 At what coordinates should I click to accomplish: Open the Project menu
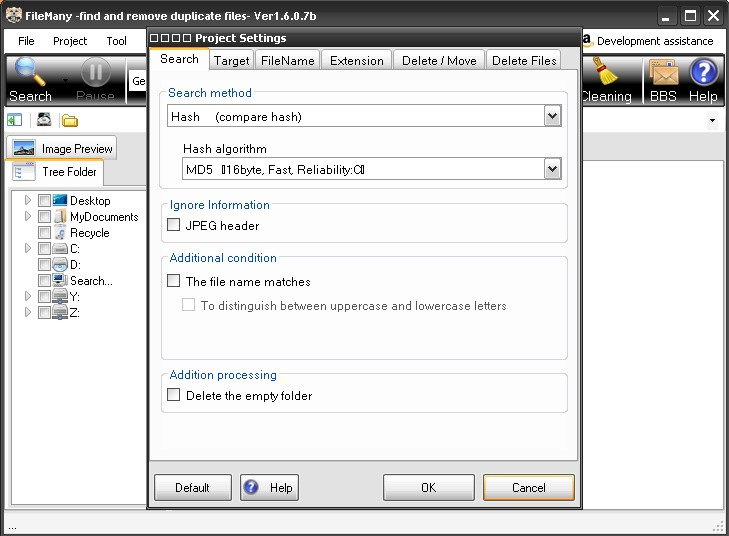coord(70,41)
